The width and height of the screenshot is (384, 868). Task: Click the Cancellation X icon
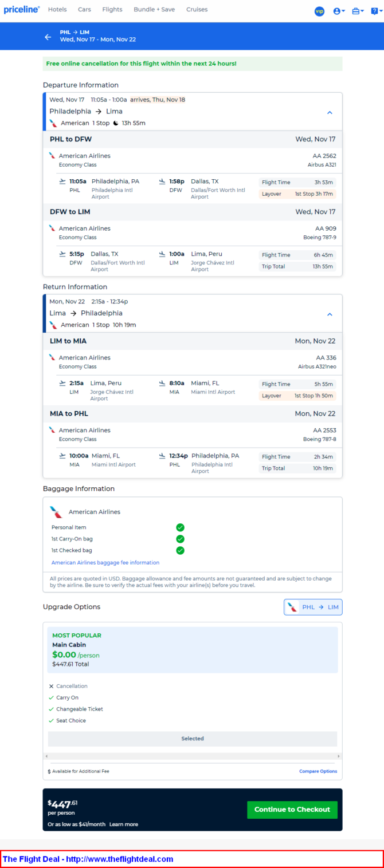pos(51,686)
